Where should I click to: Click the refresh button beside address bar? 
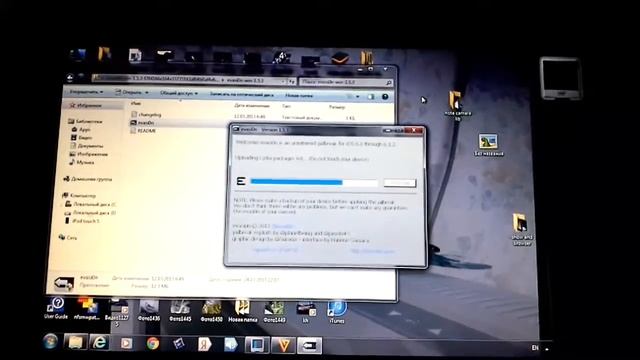292,81
